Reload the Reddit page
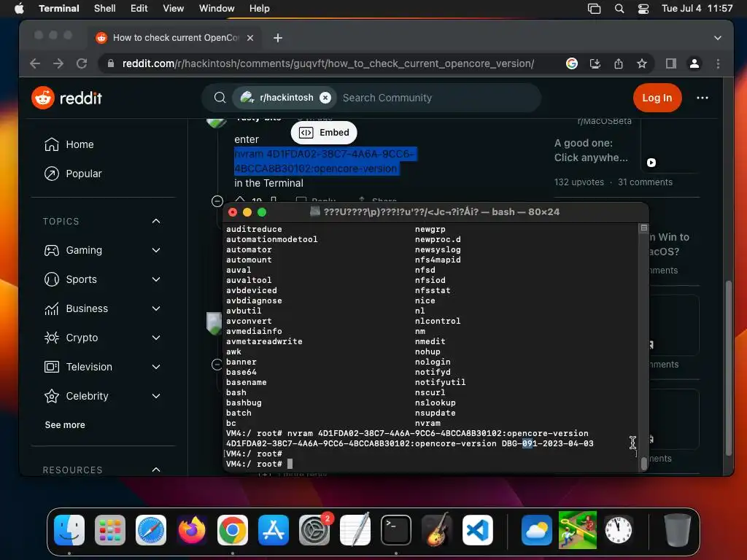The width and height of the screenshot is (747, 560). pos(82,63)
